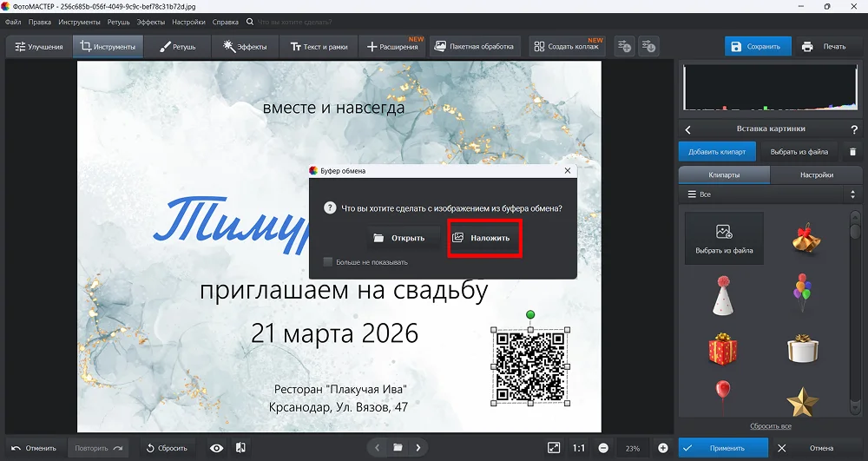
Task: Click the trash icon to delete the clipart
Action: pos(852,151)
